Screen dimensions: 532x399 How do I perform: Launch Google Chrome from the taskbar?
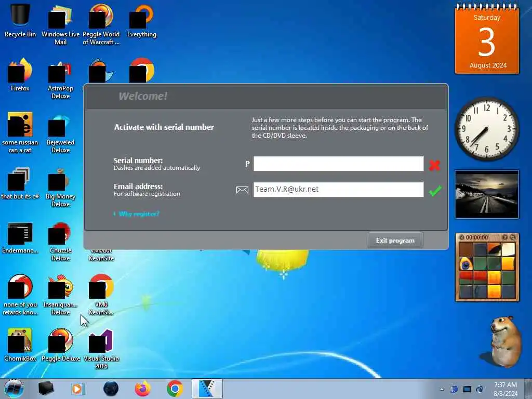(175, 389)
